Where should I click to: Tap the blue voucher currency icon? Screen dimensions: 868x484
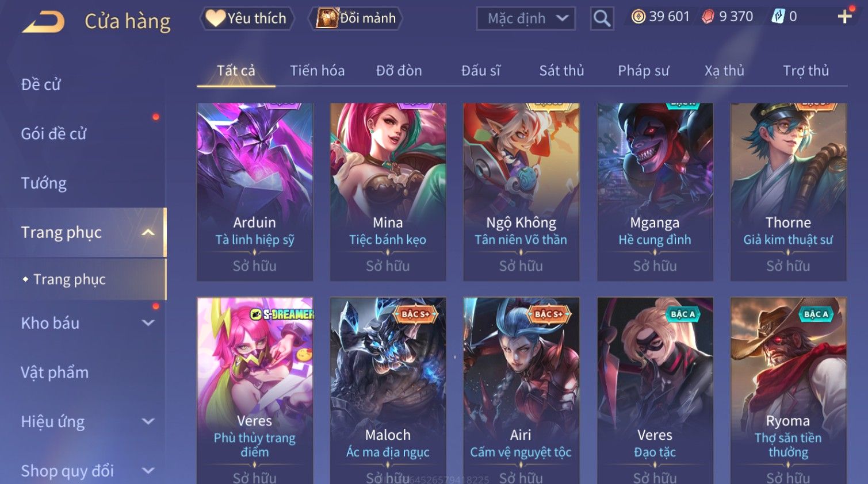pos(777,17)
